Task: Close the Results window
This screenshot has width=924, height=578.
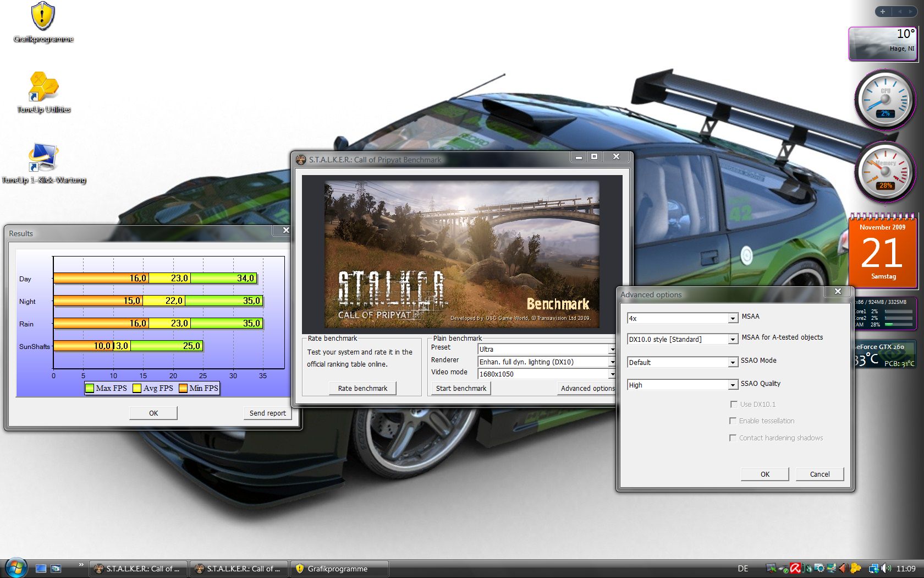Action: [286, 230]
